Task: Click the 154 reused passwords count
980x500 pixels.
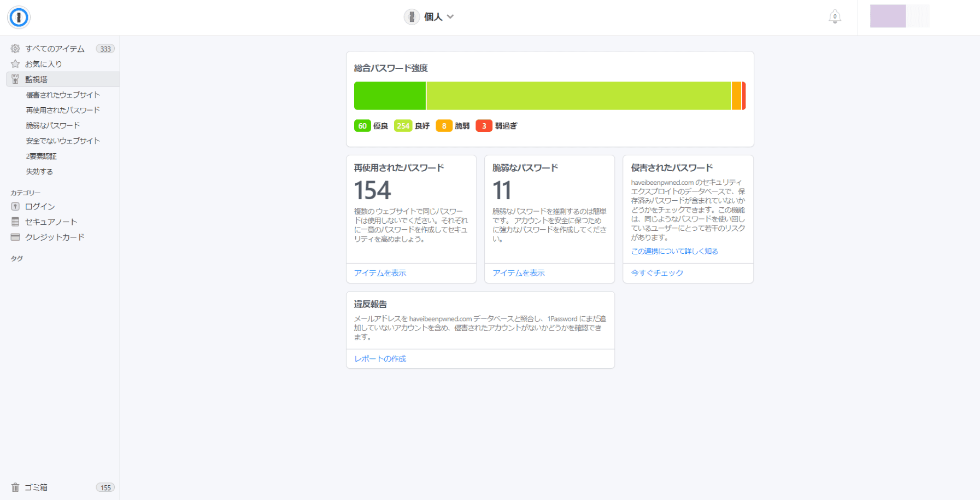Action: [x=372, y=190]
